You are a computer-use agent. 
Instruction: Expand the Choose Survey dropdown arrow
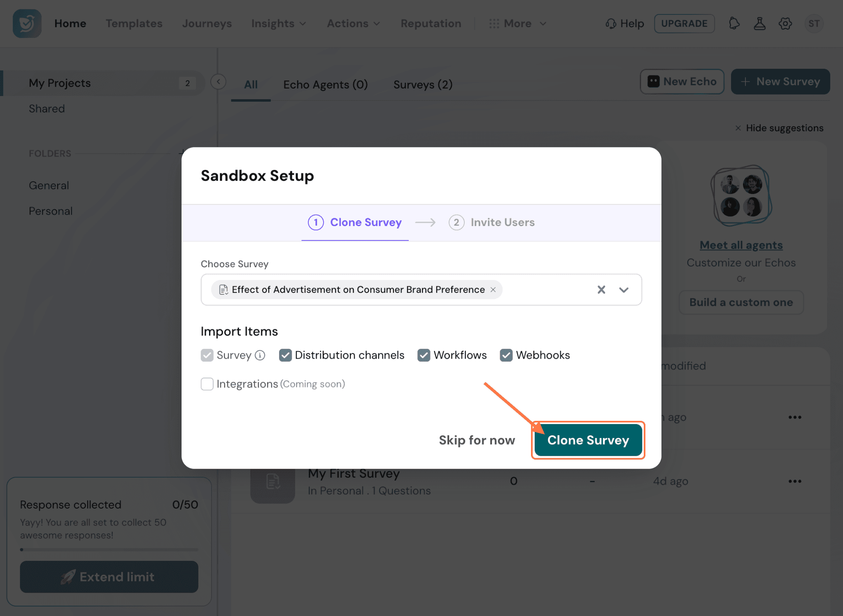click(624, 289)
